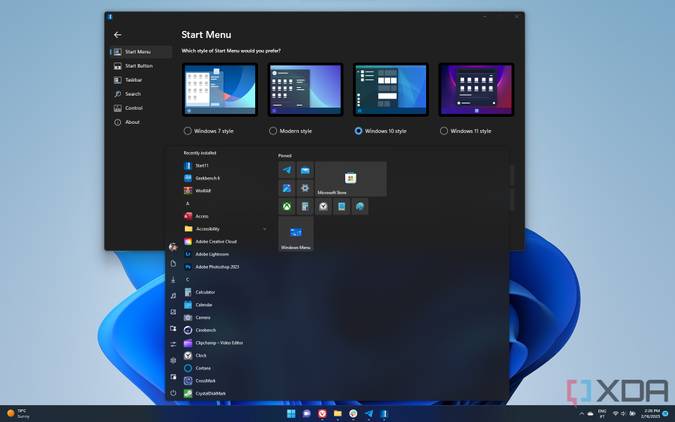Screen dimensions: 675x422
Task: Click the Power button in Start menu
Action: [173, 393]
